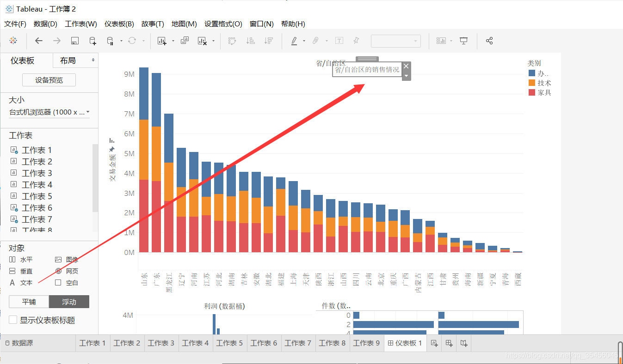This screenshot has width=623, height=364.
Task: Save the workbook with the disk icon
Action: click(75, 41)
